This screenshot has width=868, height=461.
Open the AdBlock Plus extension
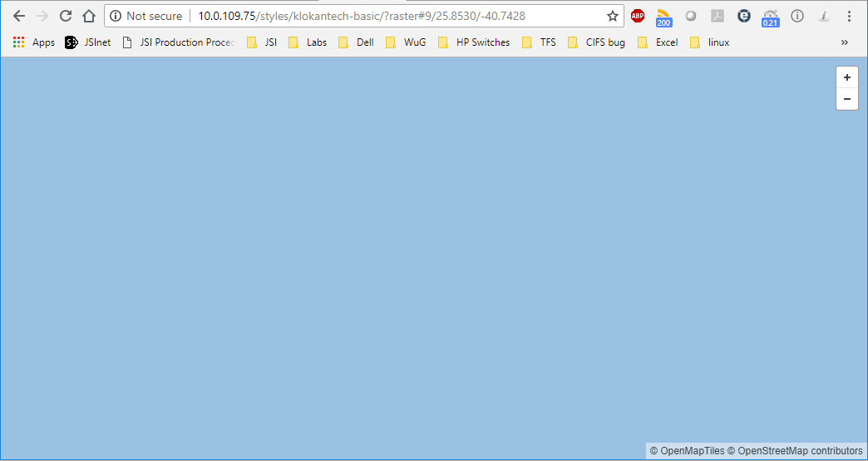(638, 16)
